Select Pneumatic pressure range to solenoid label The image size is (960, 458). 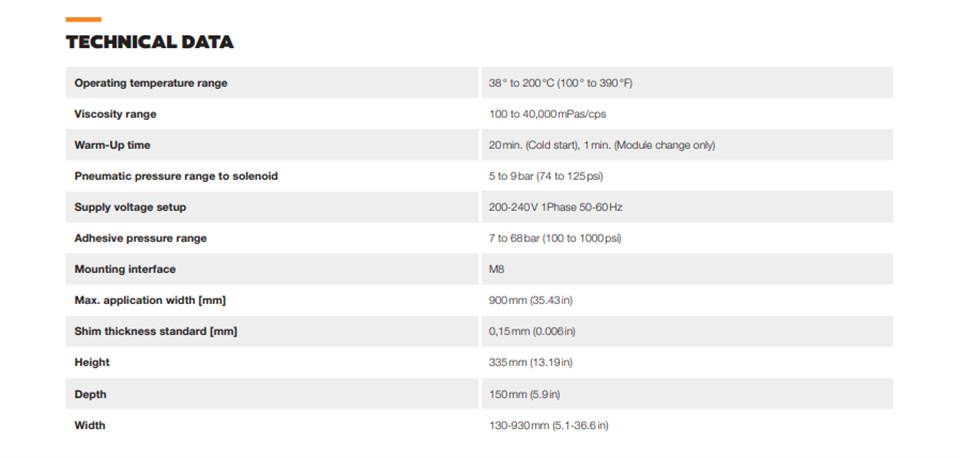pyautogui.click(x=176, y=176)
